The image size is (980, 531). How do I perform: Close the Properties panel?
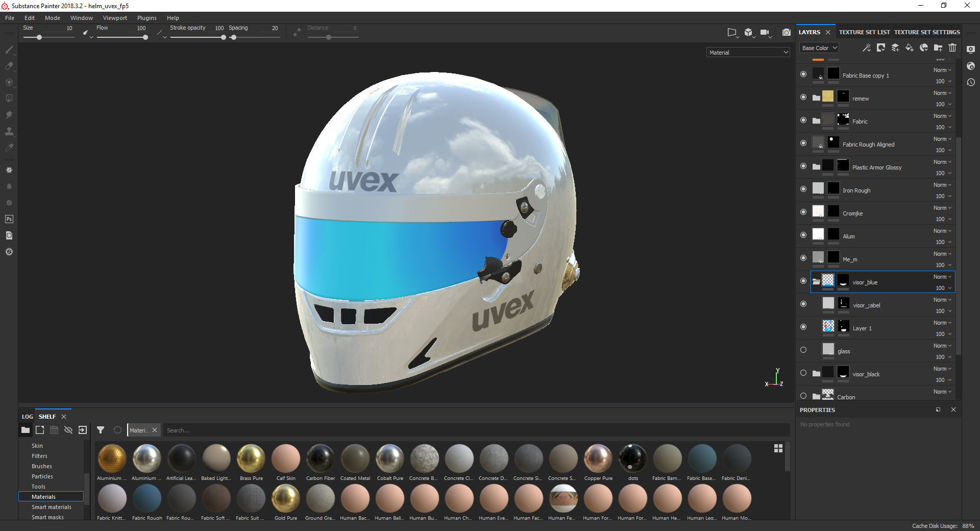953,409
